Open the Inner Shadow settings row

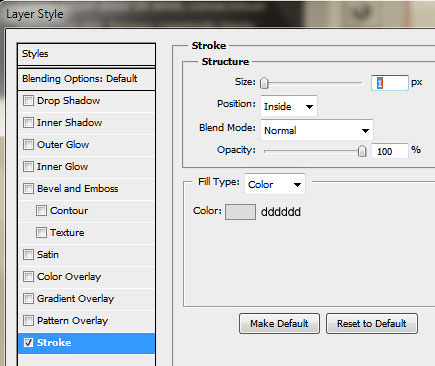pos(87,123)
